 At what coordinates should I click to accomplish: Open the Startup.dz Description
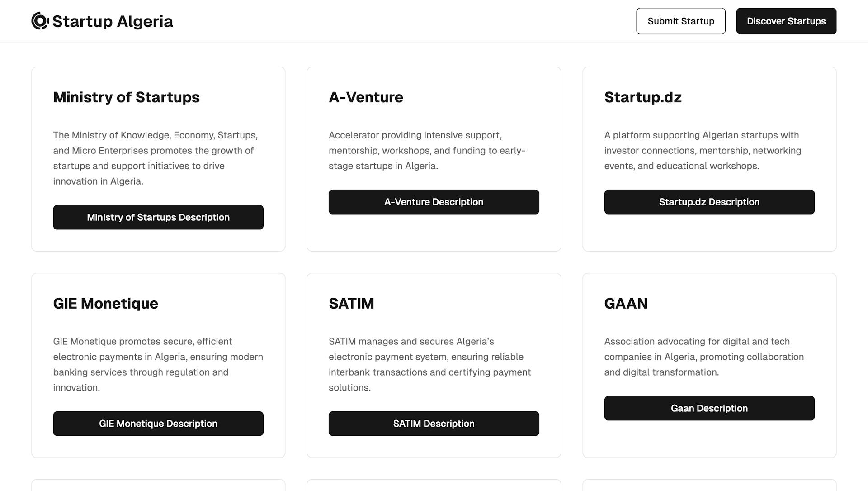[709, 202]
